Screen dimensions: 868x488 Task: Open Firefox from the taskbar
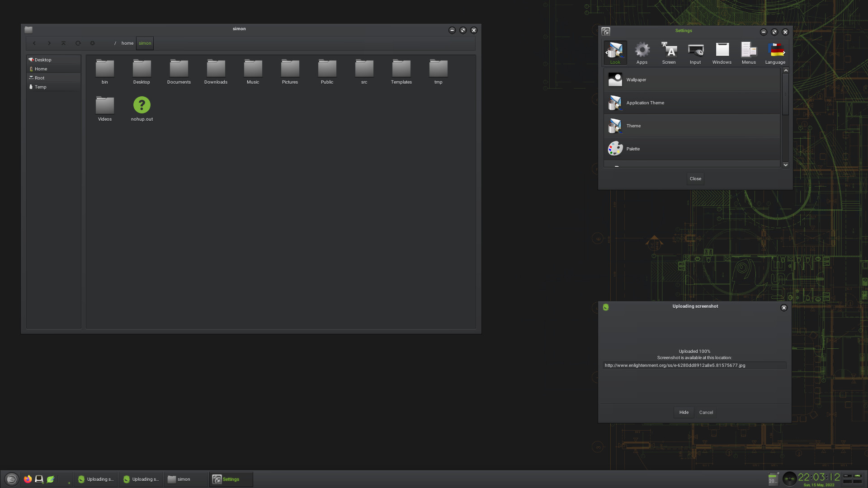pyautogui.click(x=28, y=479)
